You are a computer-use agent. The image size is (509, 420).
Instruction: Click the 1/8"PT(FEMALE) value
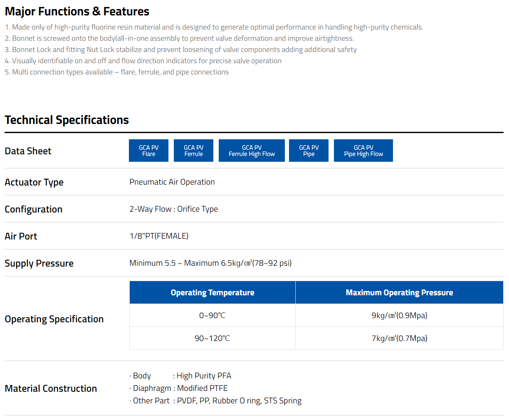(x=159, y=236)
